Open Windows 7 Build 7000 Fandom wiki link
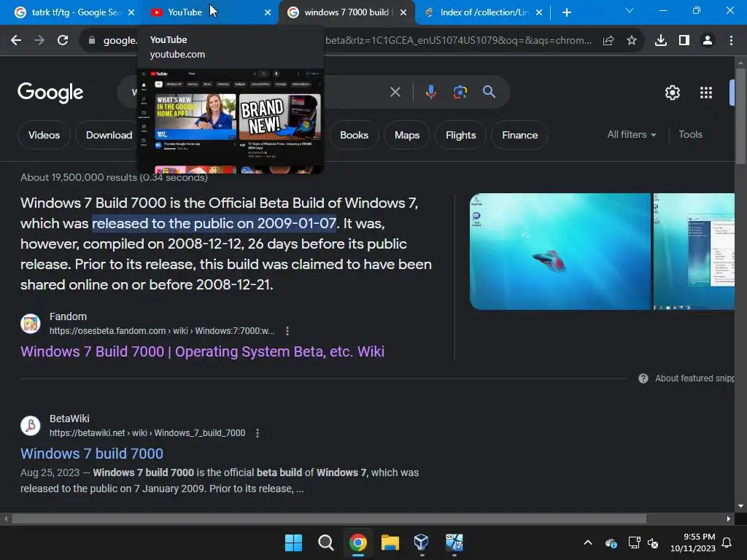The height and width of the screenshot is (560, 747). point(203,352)
